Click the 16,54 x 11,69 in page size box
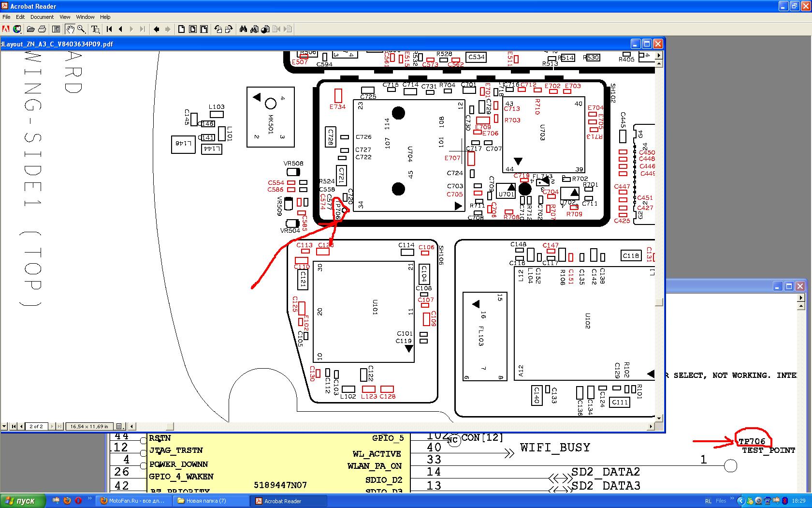 [x=89, y=426]
